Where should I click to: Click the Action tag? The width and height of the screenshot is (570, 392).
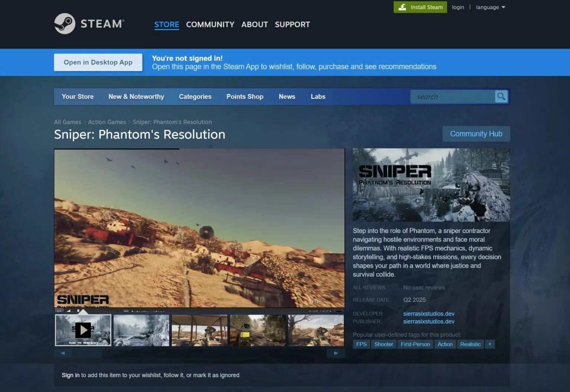pos(445,344)
